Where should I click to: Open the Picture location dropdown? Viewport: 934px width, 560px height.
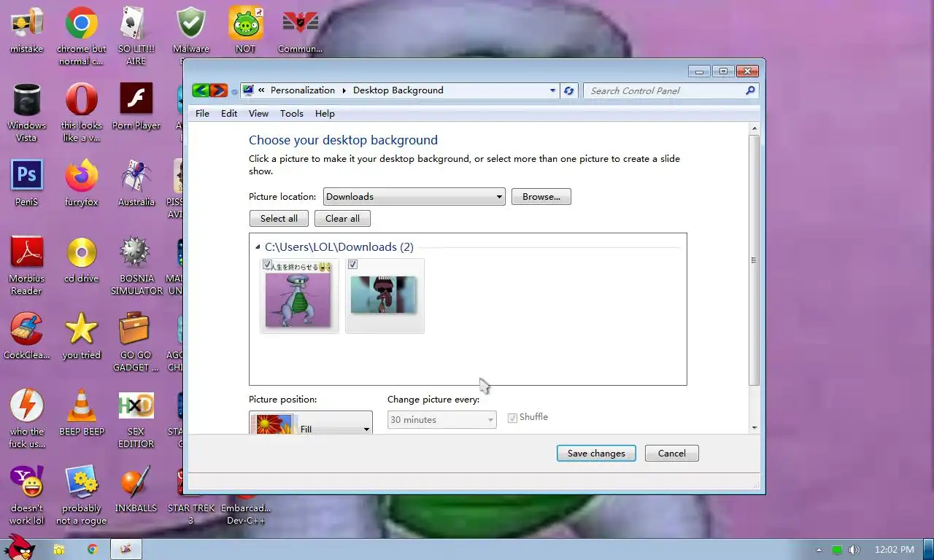point(414,197)
